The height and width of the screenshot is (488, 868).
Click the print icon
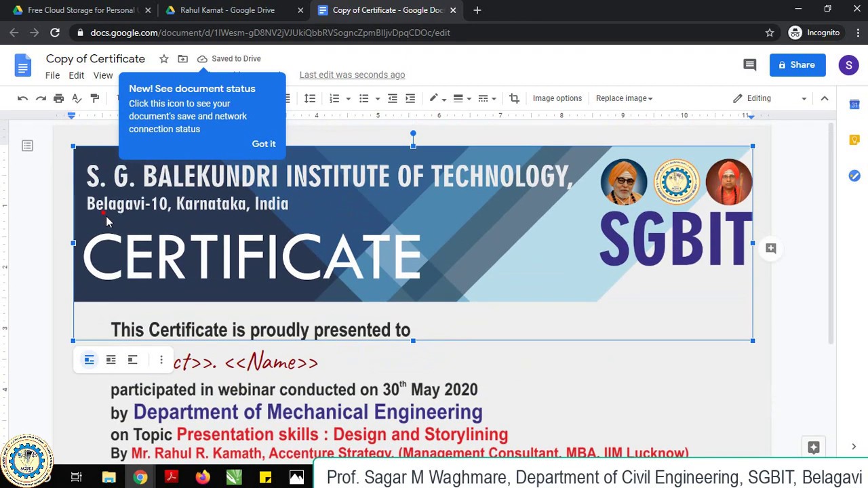click(59, 98)
